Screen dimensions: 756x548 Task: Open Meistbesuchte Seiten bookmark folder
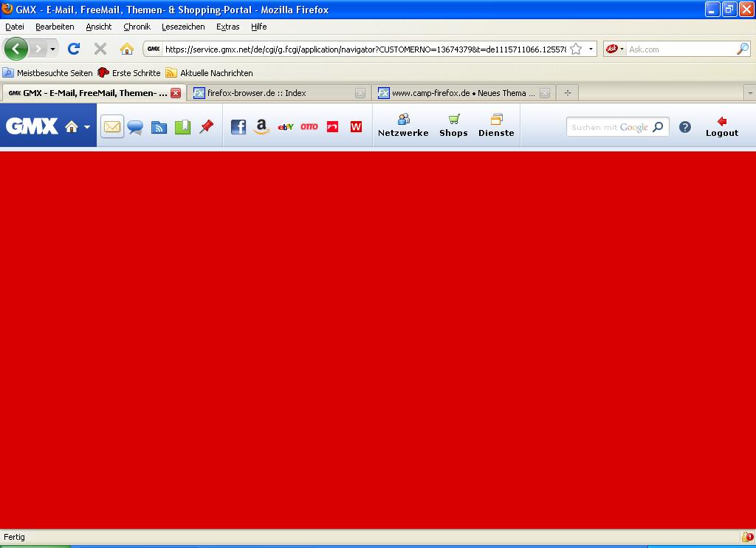[x=48, y=73]
